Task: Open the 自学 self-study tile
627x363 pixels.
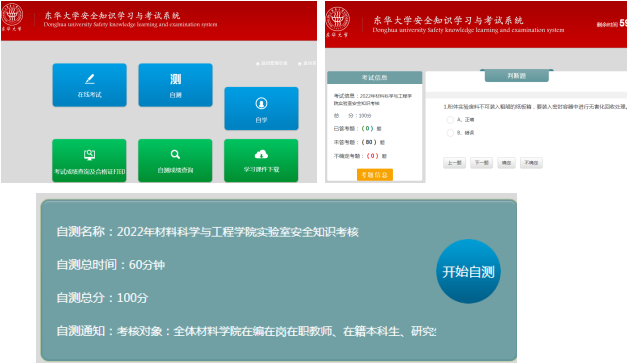Action: click(x=262, y=108)
